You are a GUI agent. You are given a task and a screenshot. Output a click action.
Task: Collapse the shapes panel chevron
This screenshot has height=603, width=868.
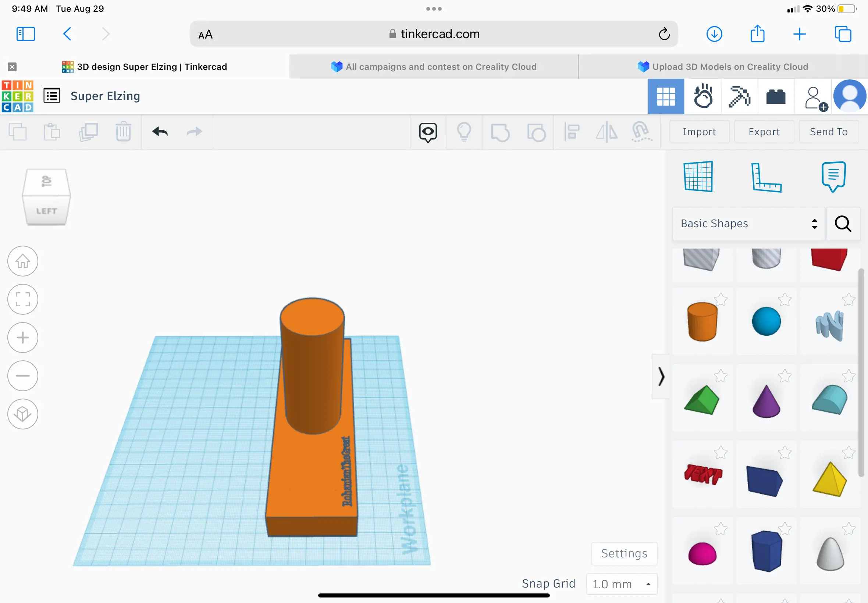click(661, 376)
